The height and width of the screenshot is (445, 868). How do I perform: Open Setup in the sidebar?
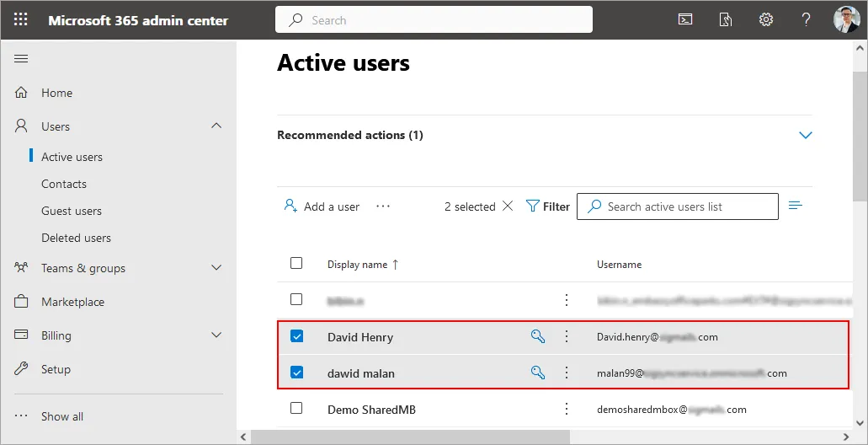(x=56, y=369)
